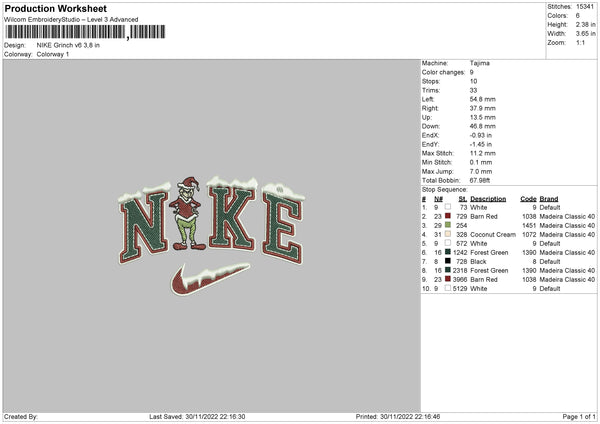Click 'Printed: 30/11/2022 22:16:46' in the footer

pyautogui.click(x=398, y=416)
